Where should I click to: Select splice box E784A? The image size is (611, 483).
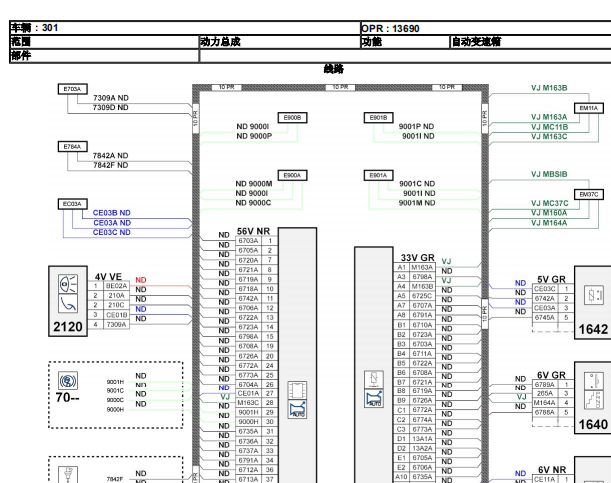pyautogui.click(x=72, y=146)
